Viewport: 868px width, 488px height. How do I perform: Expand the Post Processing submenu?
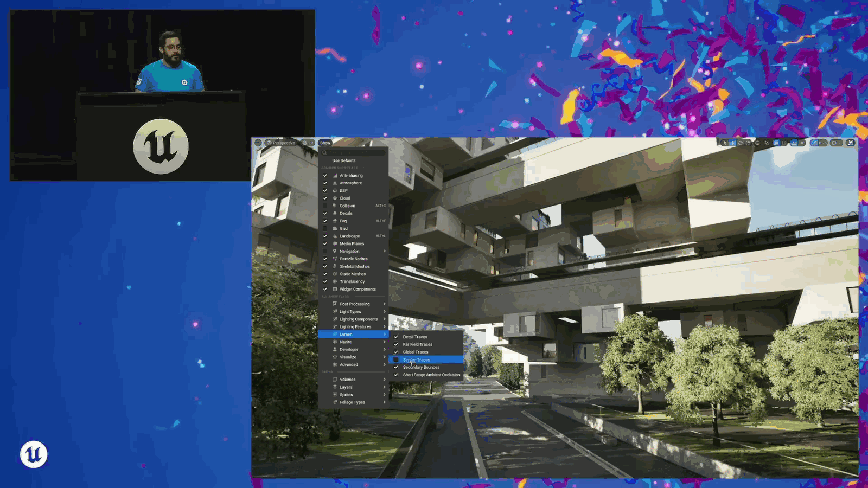click(x=353, y=304)
